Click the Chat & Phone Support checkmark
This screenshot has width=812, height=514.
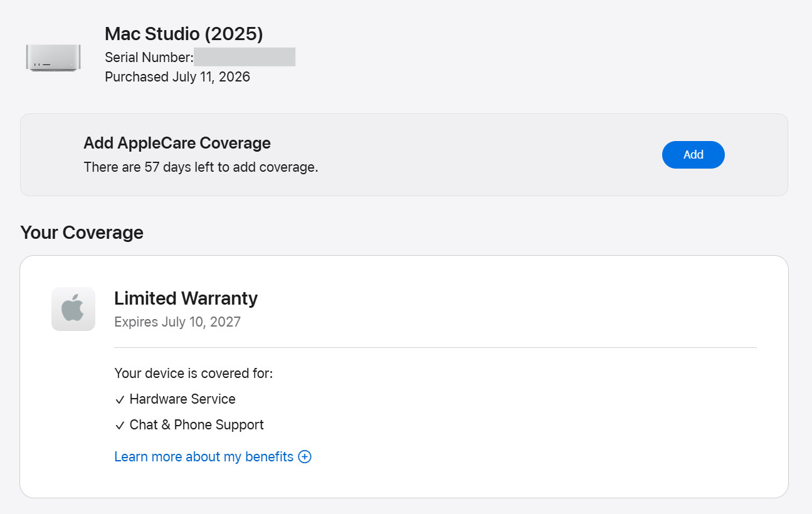[120, 426]
